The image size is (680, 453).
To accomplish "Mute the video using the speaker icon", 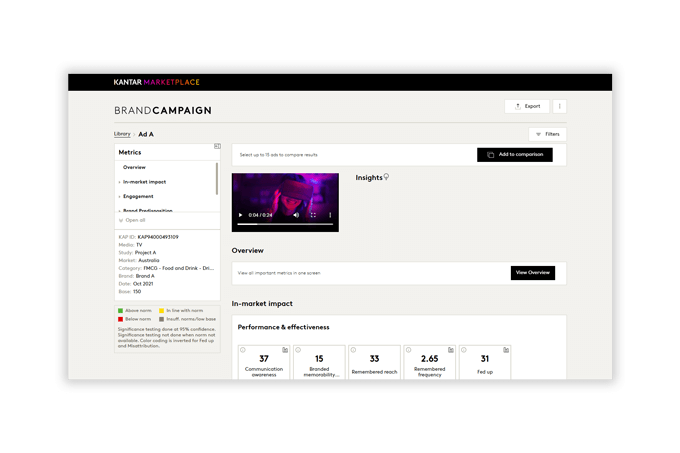I will click(296, 215).
